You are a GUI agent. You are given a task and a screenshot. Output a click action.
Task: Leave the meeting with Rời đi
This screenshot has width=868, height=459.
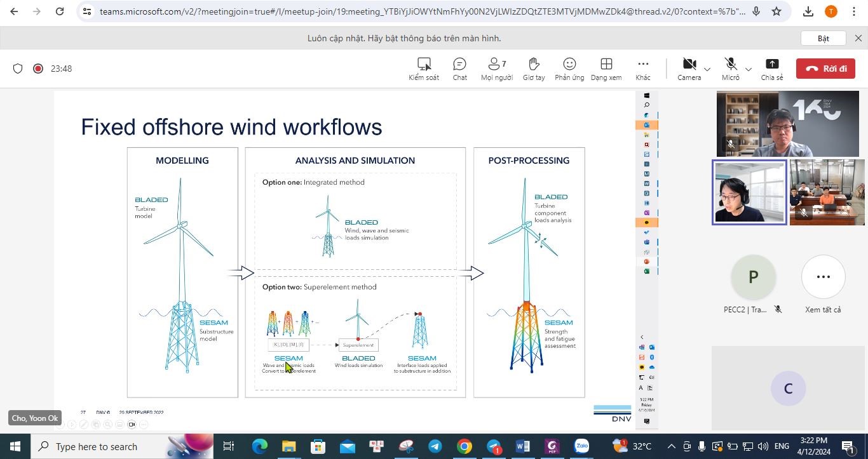click(825, 69)
